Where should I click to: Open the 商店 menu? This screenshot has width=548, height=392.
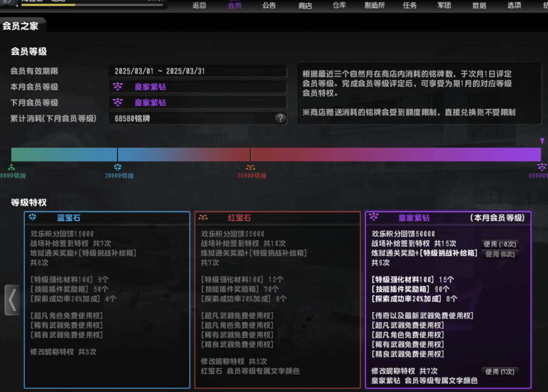pos(305,6)
